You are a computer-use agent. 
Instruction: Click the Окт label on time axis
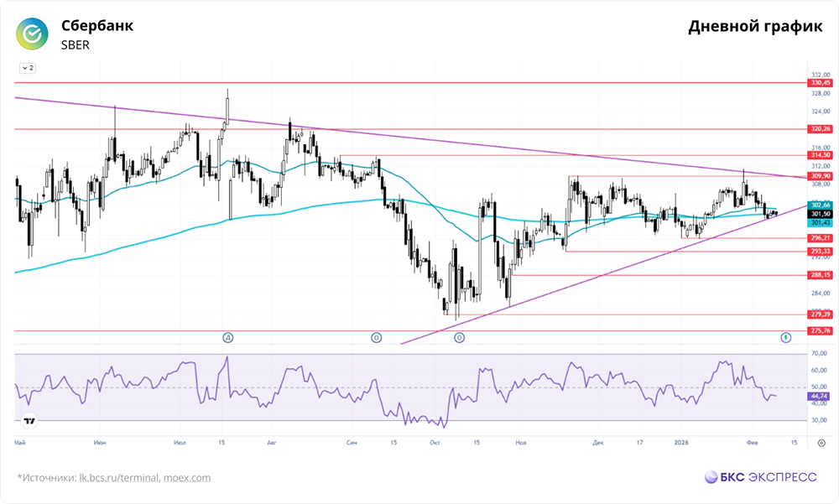pos(435,443)
